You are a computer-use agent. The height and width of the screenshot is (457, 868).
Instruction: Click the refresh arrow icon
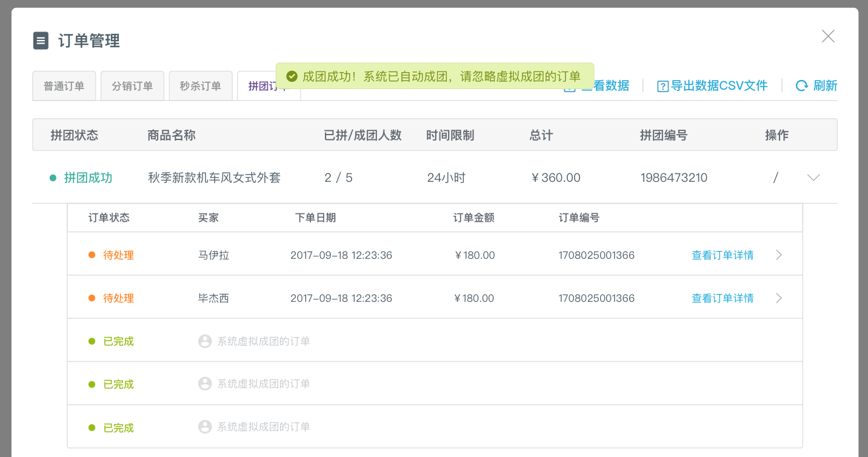(802, 86)
